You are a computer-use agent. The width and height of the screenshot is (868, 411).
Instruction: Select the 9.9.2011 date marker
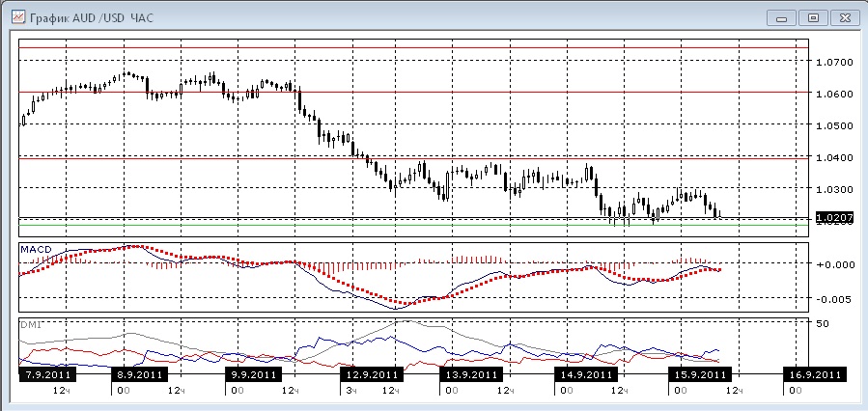tap(254, 374)
